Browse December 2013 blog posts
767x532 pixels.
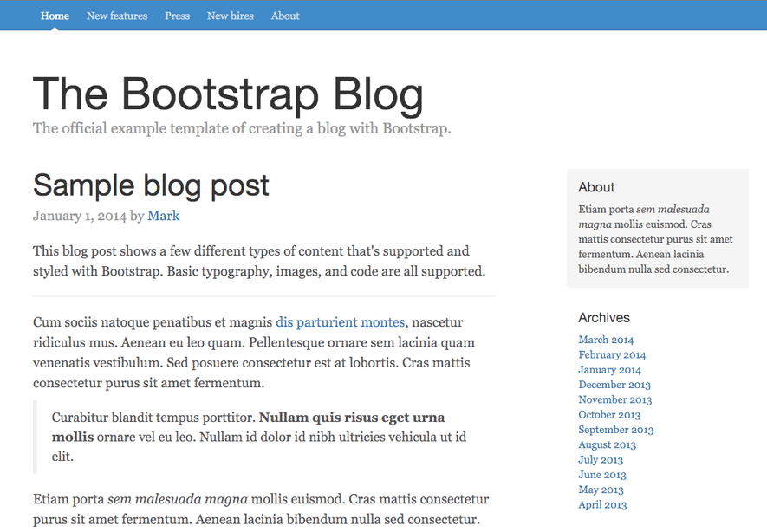(x=614, y=385)
